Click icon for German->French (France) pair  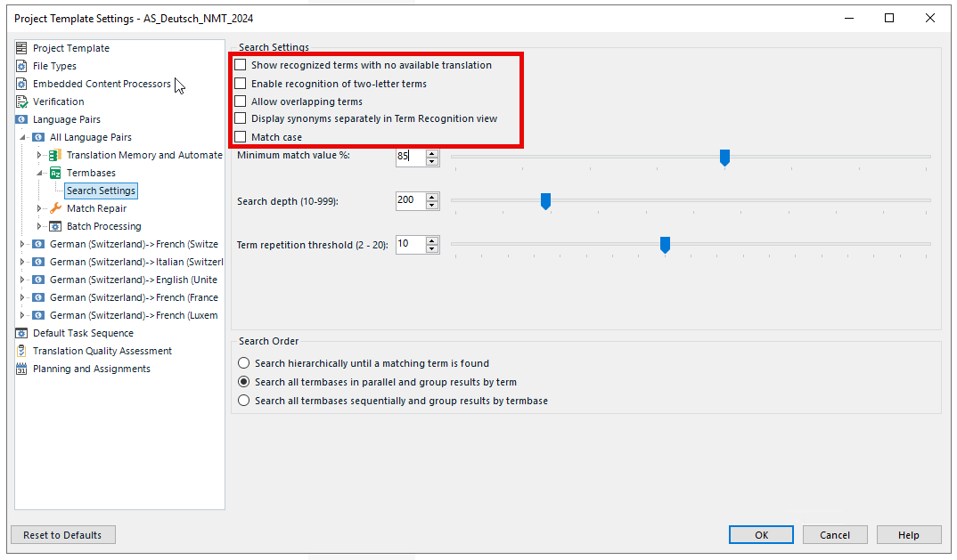[x=38, y=297]
